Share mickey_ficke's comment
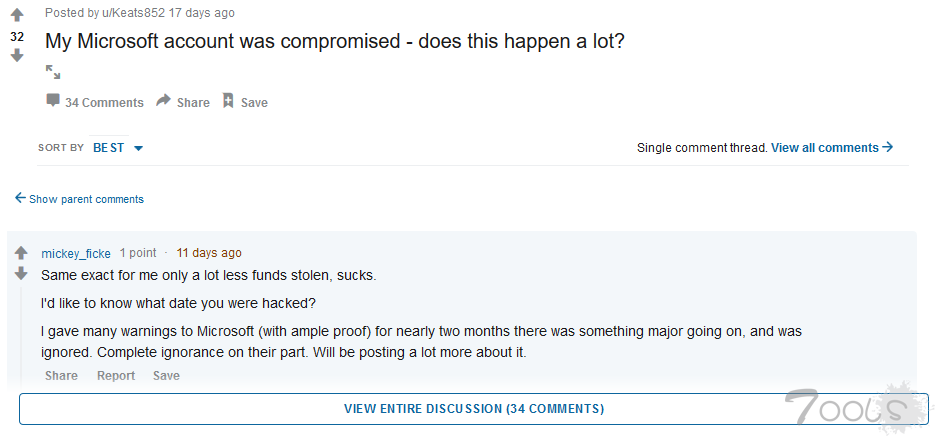The width and height of the screenshot is (940, 441). (61, 376)
